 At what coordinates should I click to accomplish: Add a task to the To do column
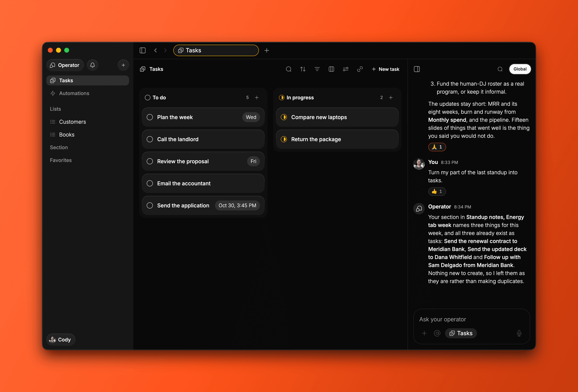pyautogui.click(x=257, y=98)
